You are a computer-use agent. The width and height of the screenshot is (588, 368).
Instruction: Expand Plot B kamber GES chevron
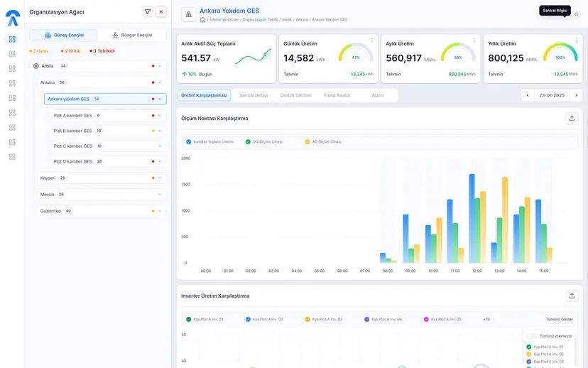tap(160, 131)
